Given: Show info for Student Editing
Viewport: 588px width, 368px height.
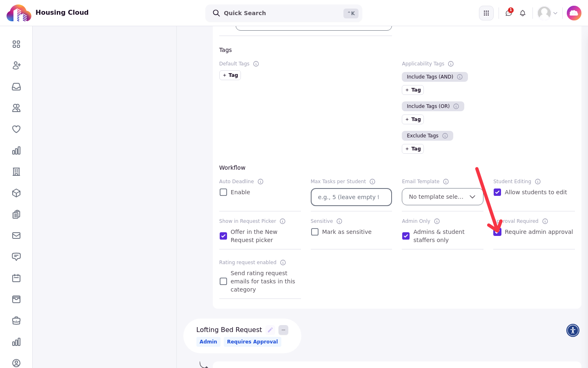Looking at the screenshot, I should pos(538,182).
